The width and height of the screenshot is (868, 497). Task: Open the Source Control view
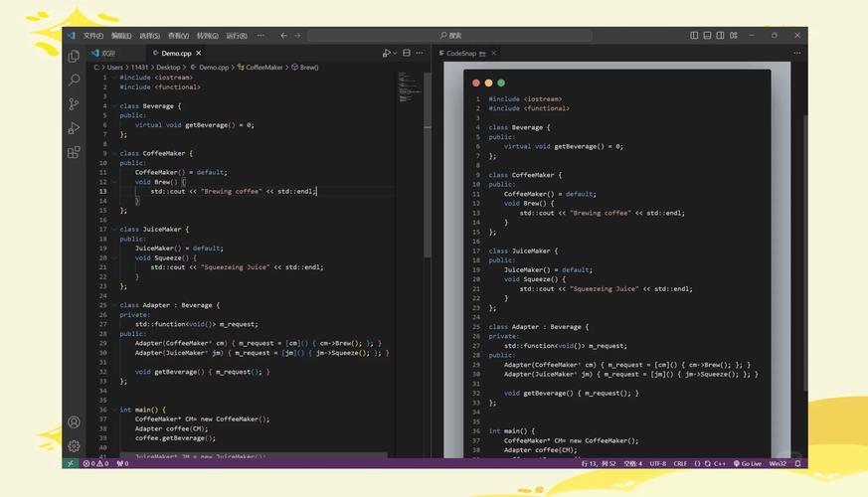coord(74,103)
